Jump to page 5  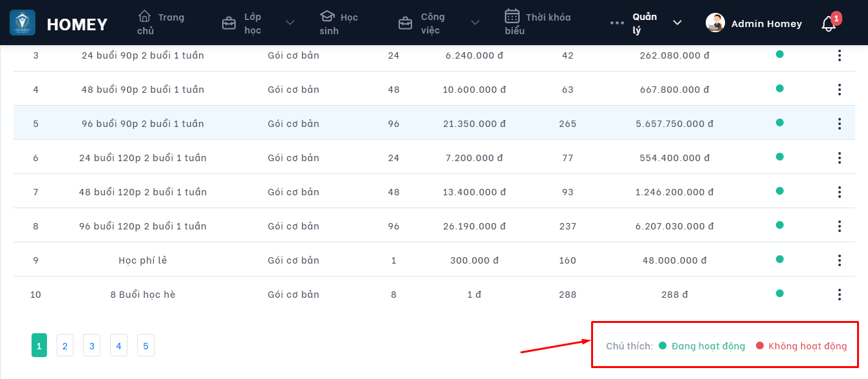146,345
